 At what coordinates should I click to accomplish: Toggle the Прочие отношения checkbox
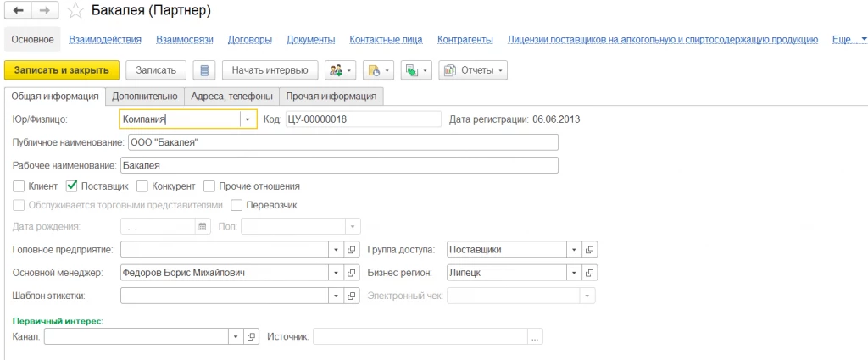(x=209, y=186)
